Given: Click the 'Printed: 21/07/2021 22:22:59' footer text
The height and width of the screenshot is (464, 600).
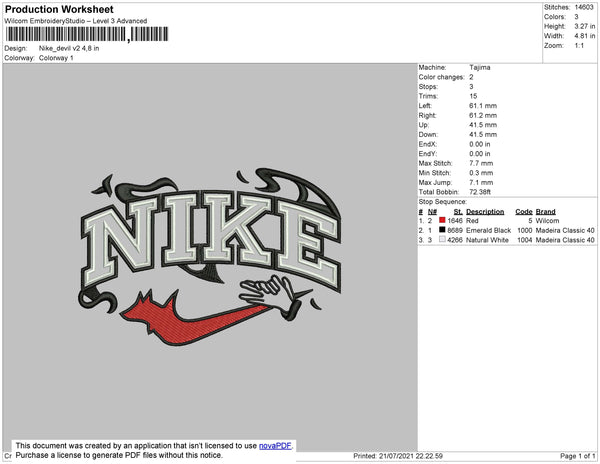Looking at the screenshot, I should (x=398, y=456).
